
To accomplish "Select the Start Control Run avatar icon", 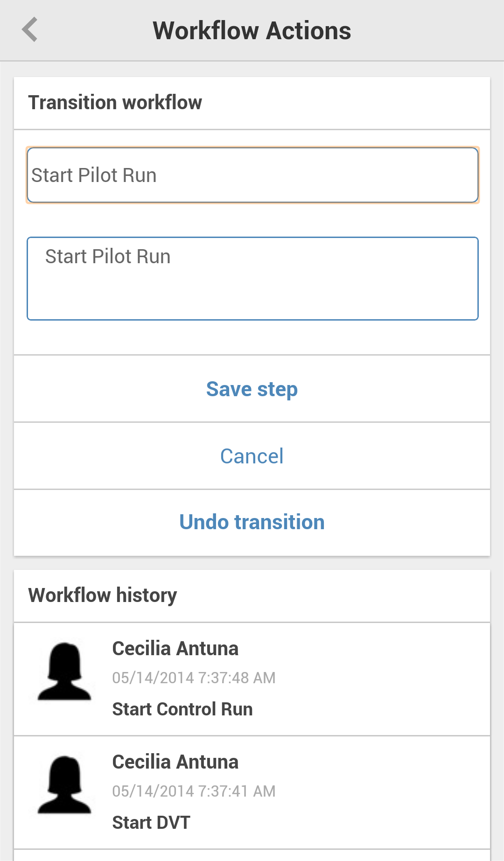I will point(64,672).
